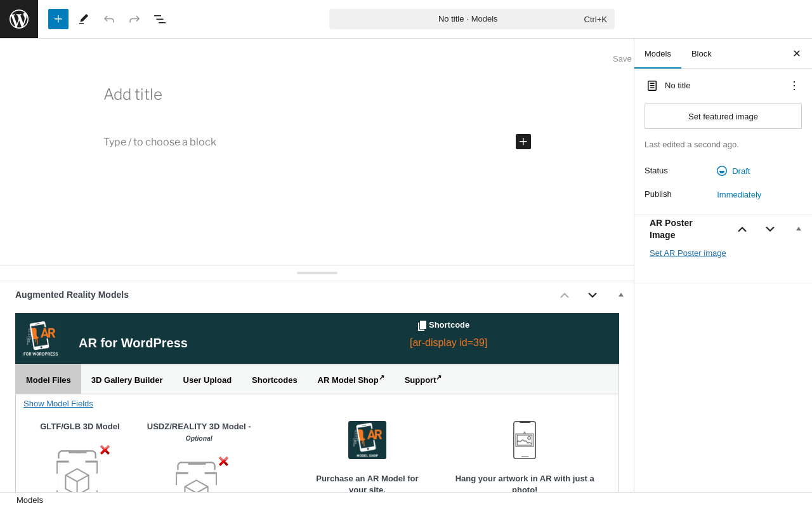This screenshot has width=812, height=508.
Task: Open the Document Overview list icon
Action: [x=160, y=19]
